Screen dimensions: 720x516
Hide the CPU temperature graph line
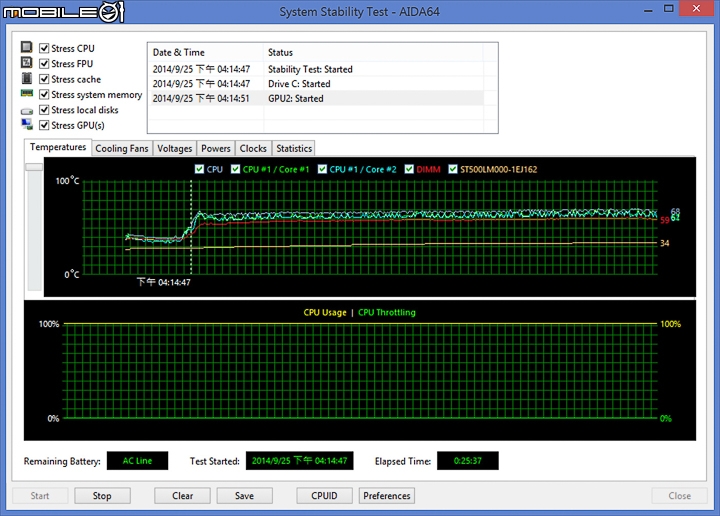coord(199,169)
